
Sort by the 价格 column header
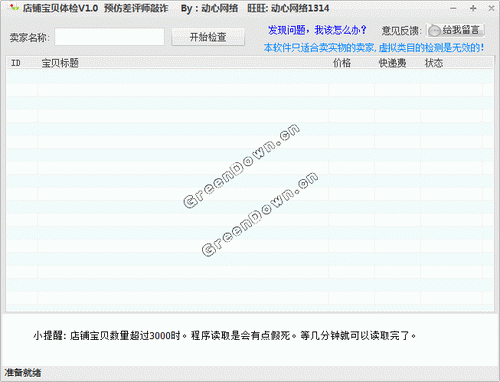(x=342, y=63)
